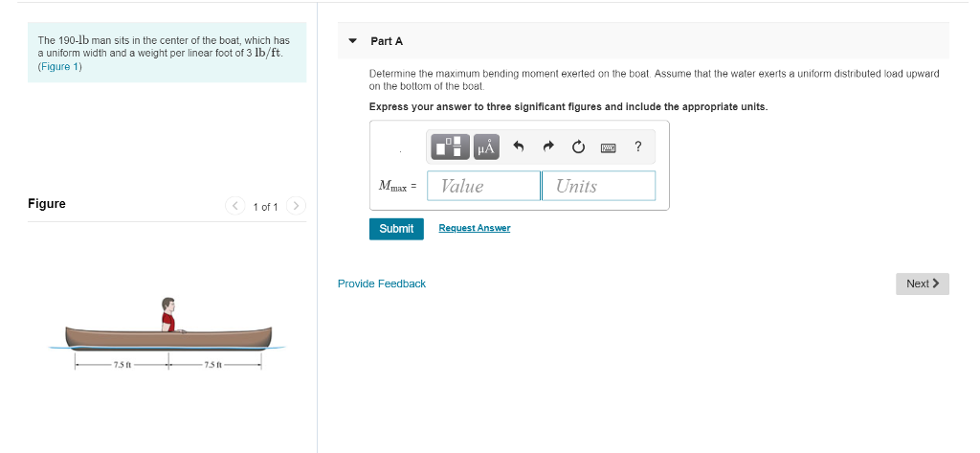This screenshot has height=453, width=980.
Task: Click the Next button
Action: pos(923,284)
